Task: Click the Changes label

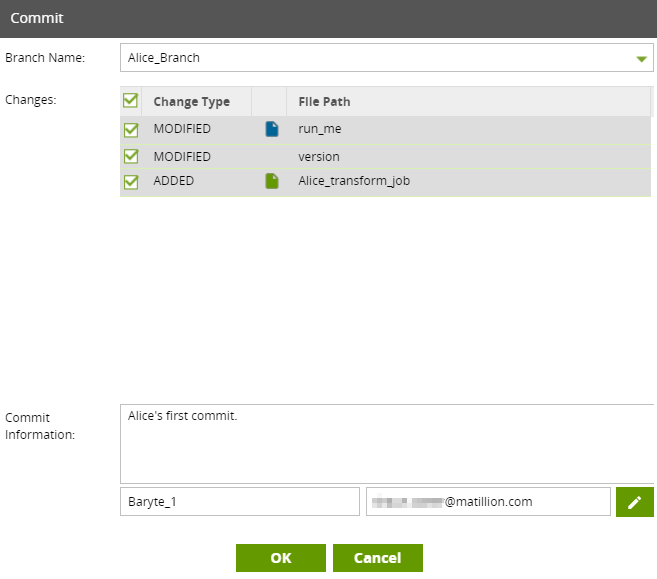Action: pyautogui.click(x=31, y=100)
